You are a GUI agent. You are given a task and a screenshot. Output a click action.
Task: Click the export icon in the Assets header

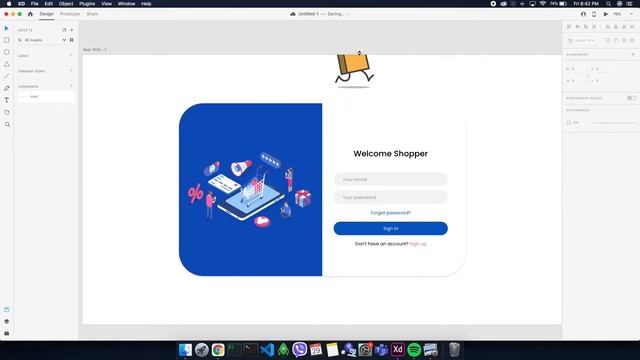(x=64, y=30)
